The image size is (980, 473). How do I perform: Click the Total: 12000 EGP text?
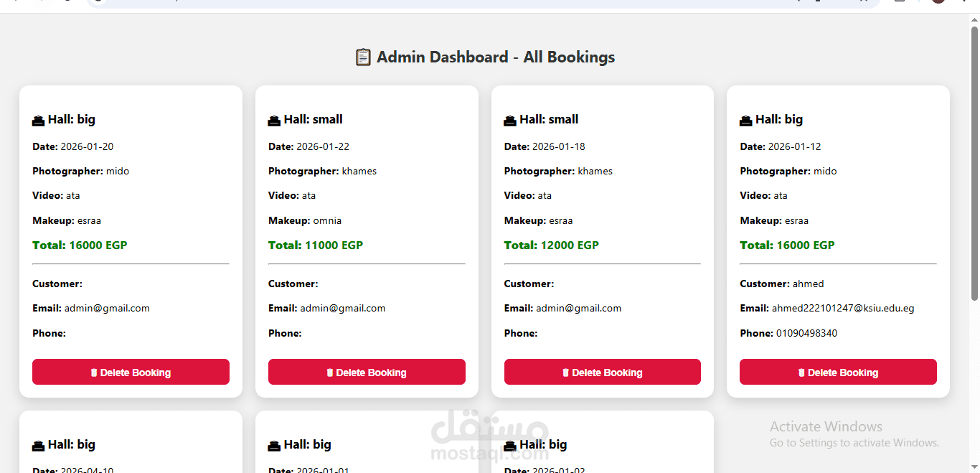click(x=552, y=245)
